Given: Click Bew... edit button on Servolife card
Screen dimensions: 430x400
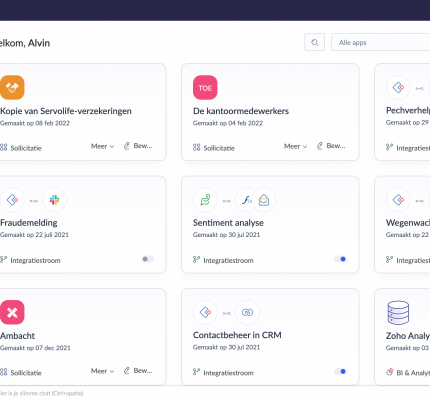Looking at the screenshot, I should pyautogui.click(x=138, y=146).
